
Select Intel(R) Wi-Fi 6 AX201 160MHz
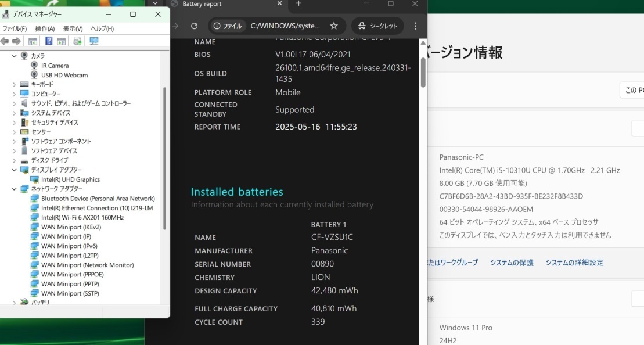[82, 218]
